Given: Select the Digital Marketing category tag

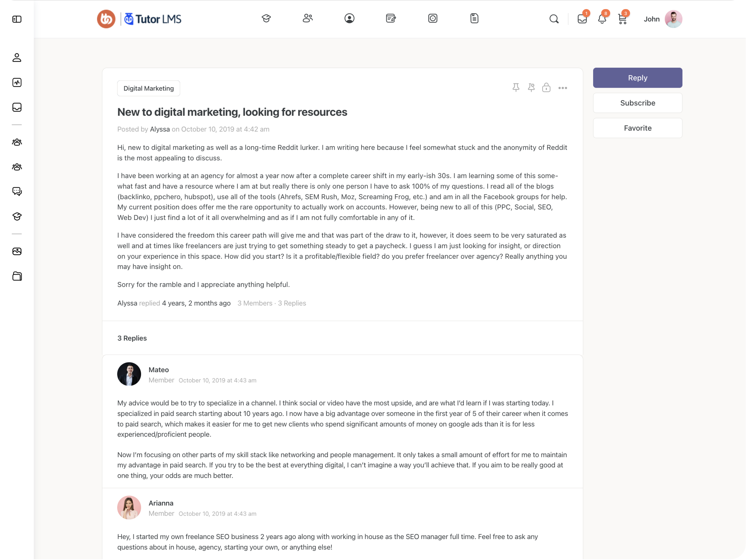Looking at the screenshot, I should 148,88.
